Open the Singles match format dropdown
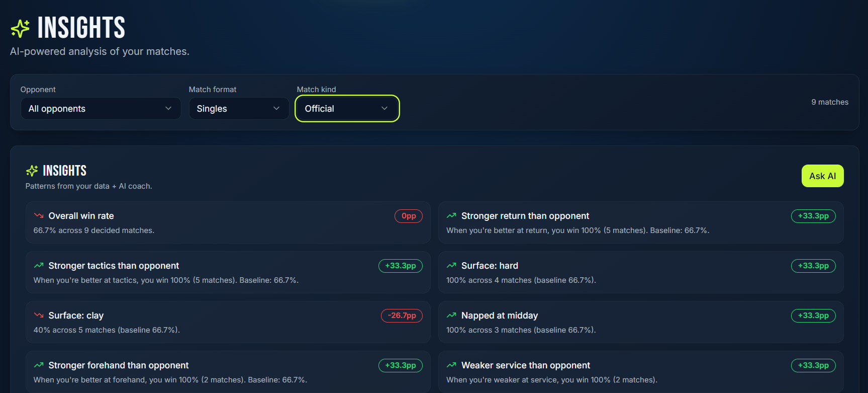The width and height of the screenshot is (868, 393). pos(239,109)
